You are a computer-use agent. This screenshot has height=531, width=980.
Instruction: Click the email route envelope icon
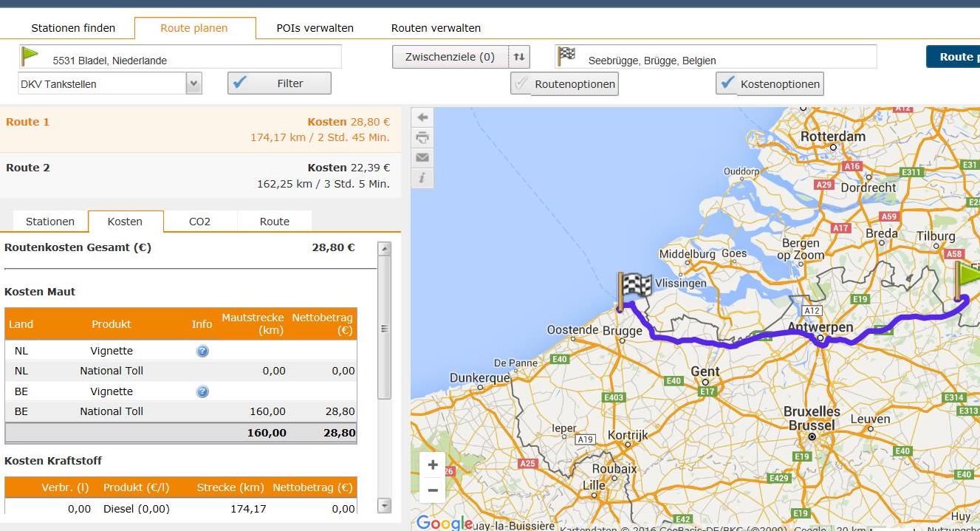pos(422,157)
